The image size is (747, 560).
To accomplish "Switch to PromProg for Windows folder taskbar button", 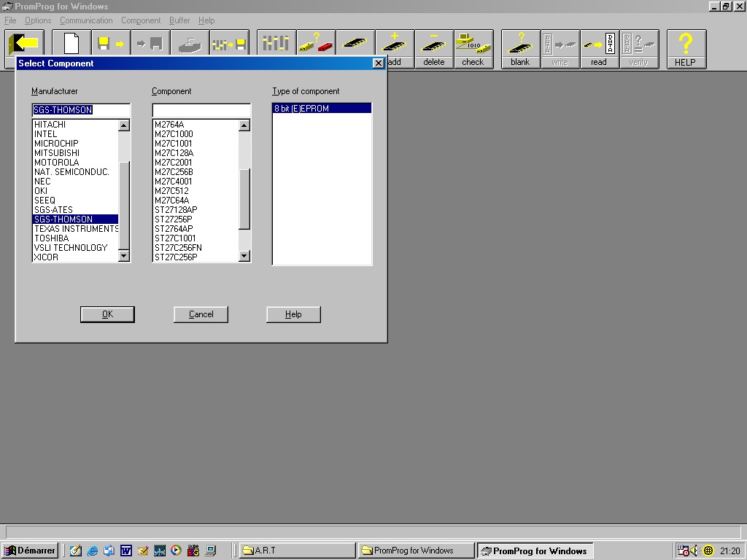I will point(416,551).
